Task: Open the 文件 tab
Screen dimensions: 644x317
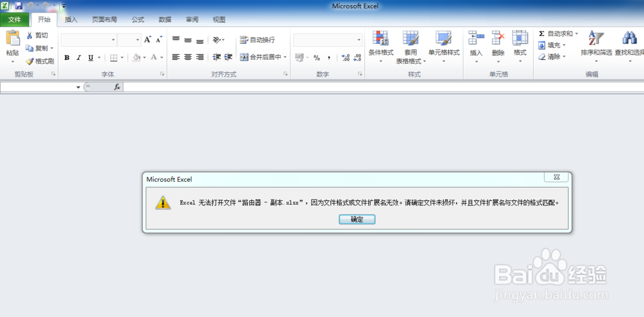Action: point(15,19)
